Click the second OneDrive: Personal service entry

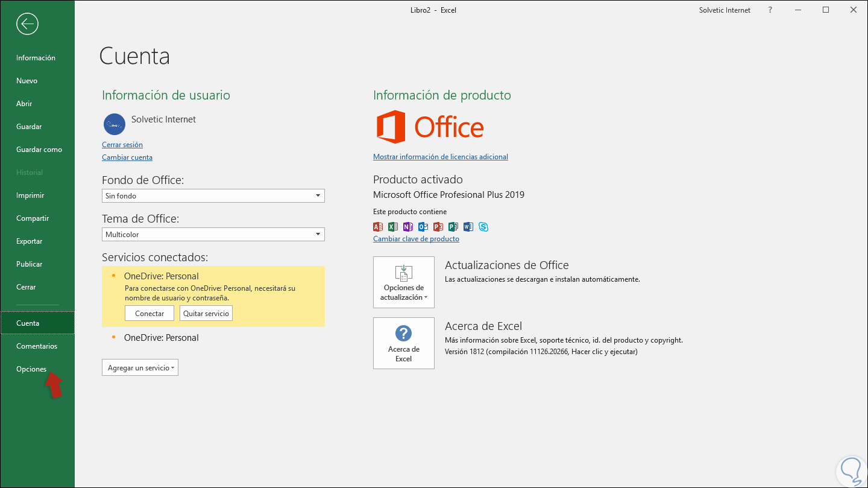(162, 338)
